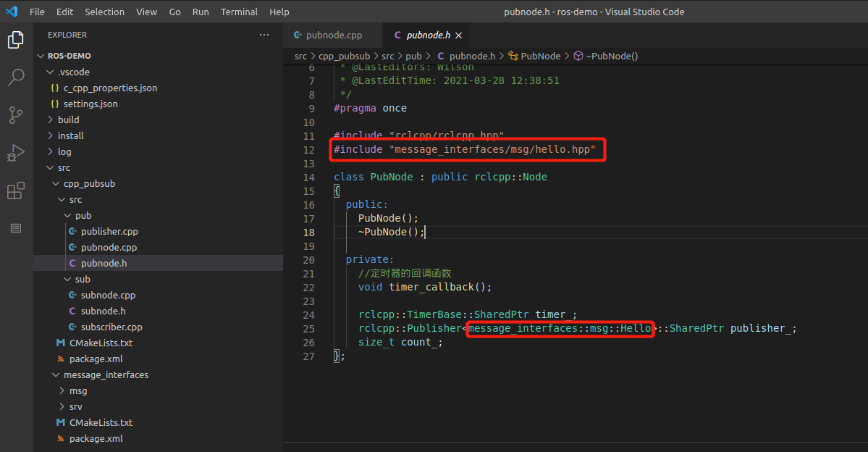868x452 pixels.
Task: Click the VS Code logo icon
Action: coord(12,12)
